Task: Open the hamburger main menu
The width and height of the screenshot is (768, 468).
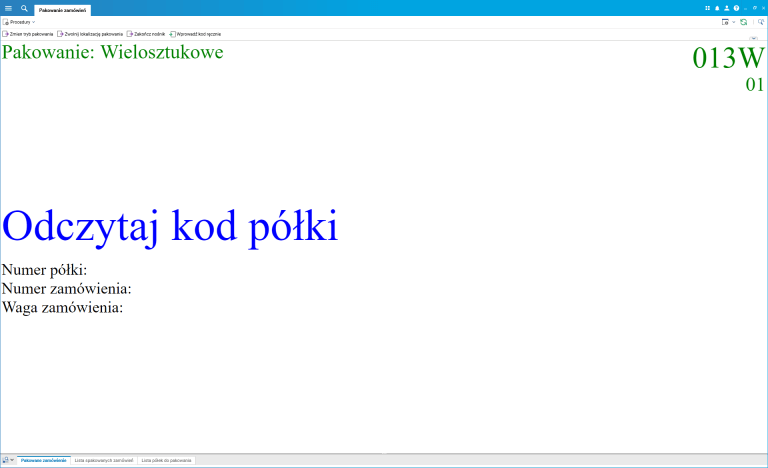Action: click(8, 8)
